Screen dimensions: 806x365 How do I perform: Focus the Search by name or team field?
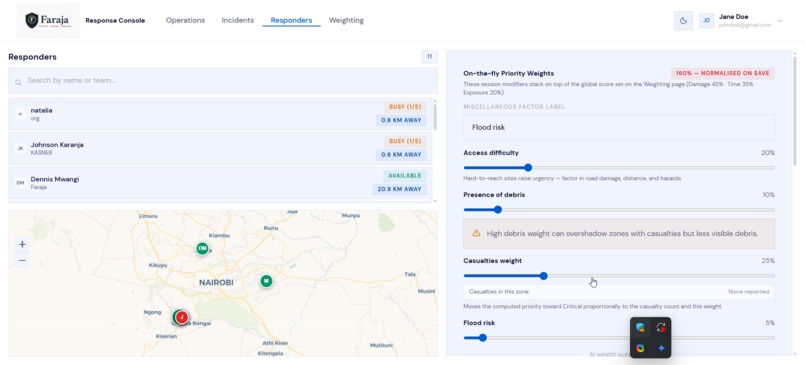(223, 81)
